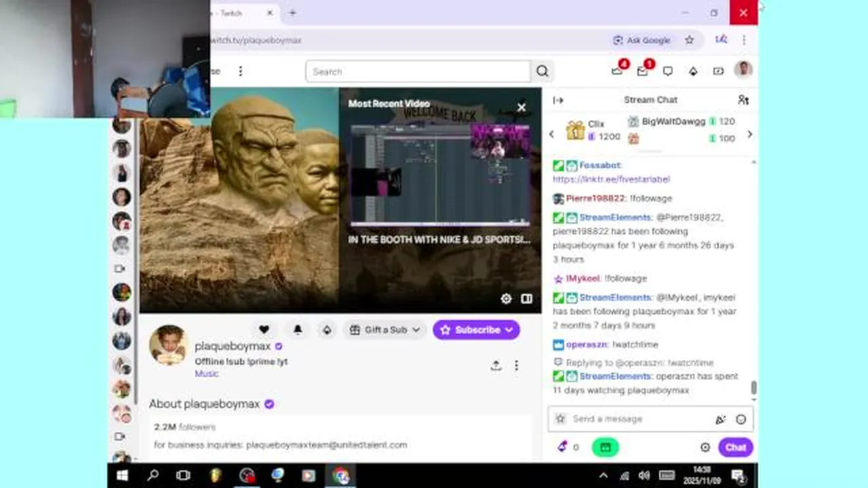Open the chat community users icon
This screenshot has width=868, height=488.
[743, 100]
